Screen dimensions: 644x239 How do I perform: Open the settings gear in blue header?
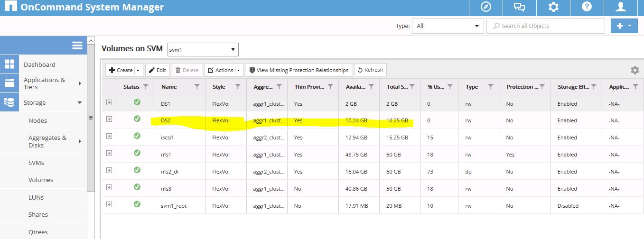pyautogui.click(x=553, y=8)
